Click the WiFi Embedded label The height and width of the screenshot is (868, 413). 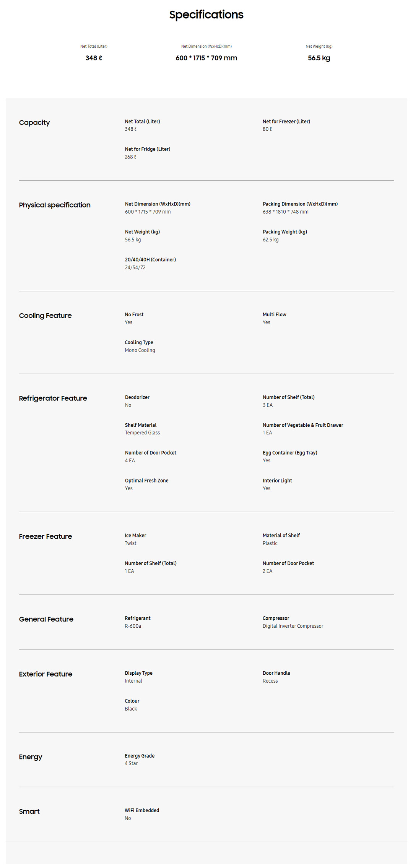click(142, 810)
